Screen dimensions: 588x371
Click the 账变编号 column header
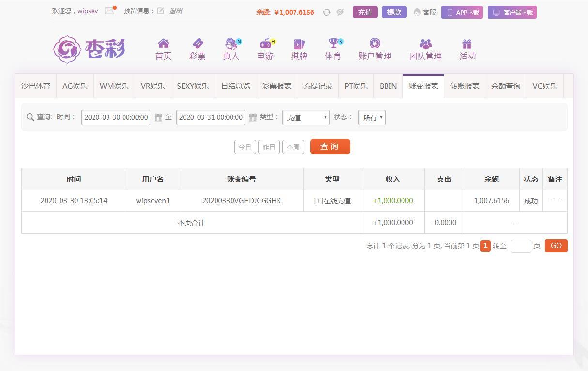(x=242, y=179)
